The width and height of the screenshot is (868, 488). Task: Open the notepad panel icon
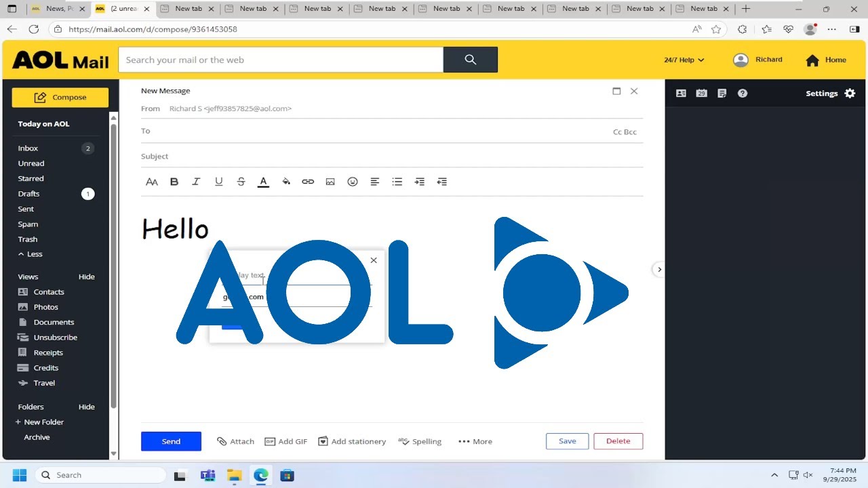[x=722, y=94]
